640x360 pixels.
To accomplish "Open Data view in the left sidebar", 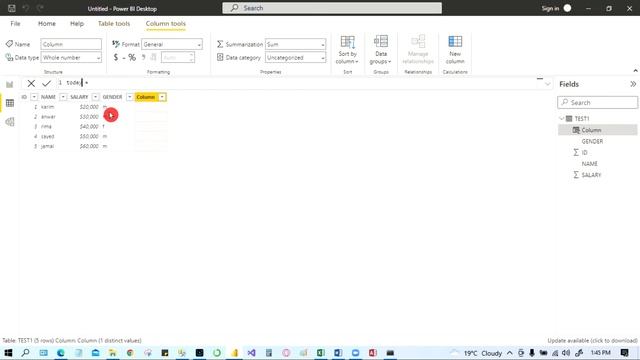I will tap(10, 103).
